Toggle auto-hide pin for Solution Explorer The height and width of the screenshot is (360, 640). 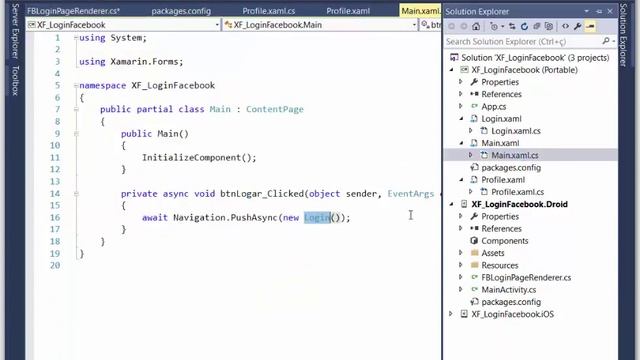click(599, 11)
